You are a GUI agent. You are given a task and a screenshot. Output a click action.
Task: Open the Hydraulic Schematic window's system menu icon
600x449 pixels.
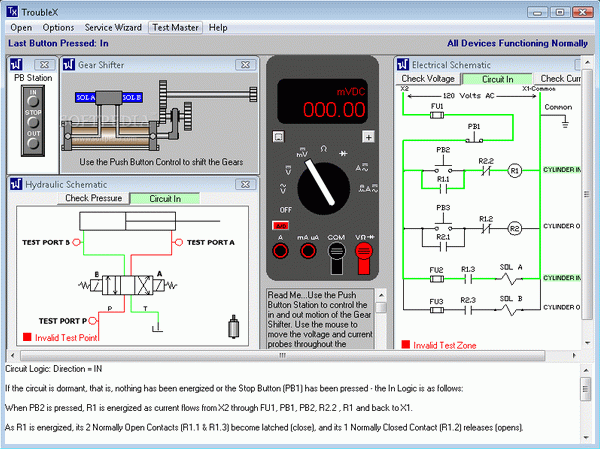pos(16,185)
